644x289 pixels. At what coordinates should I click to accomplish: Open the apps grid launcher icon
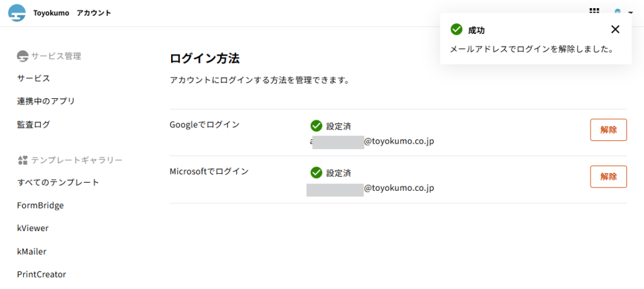(x=594, y=11)
